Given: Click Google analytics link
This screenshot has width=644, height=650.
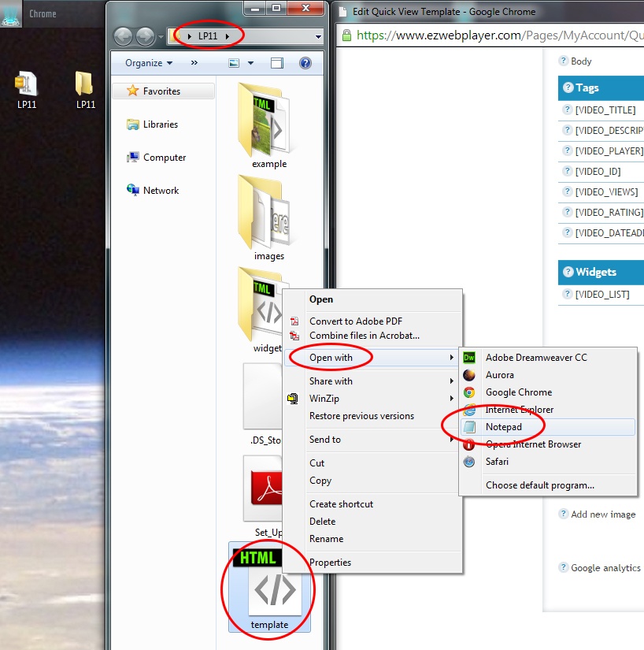Looking at the screenshot, I should [x=605, y=568].
